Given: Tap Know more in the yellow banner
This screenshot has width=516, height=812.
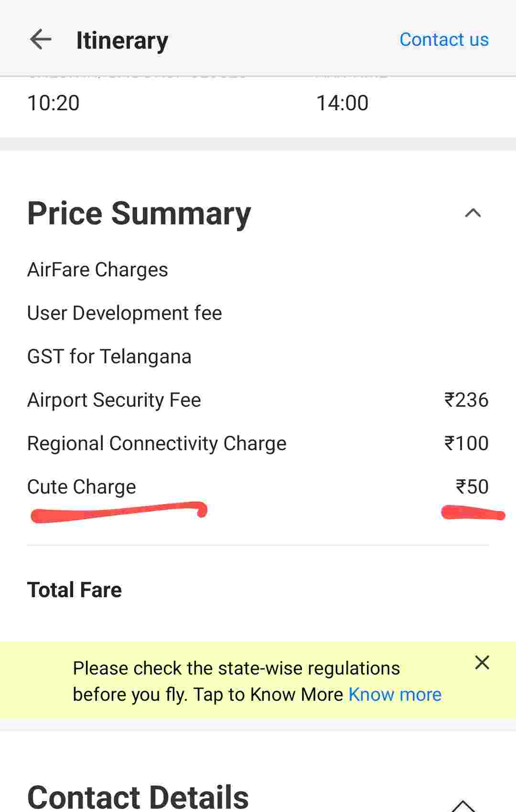Looking at the screenshot, I should point(395,695).
